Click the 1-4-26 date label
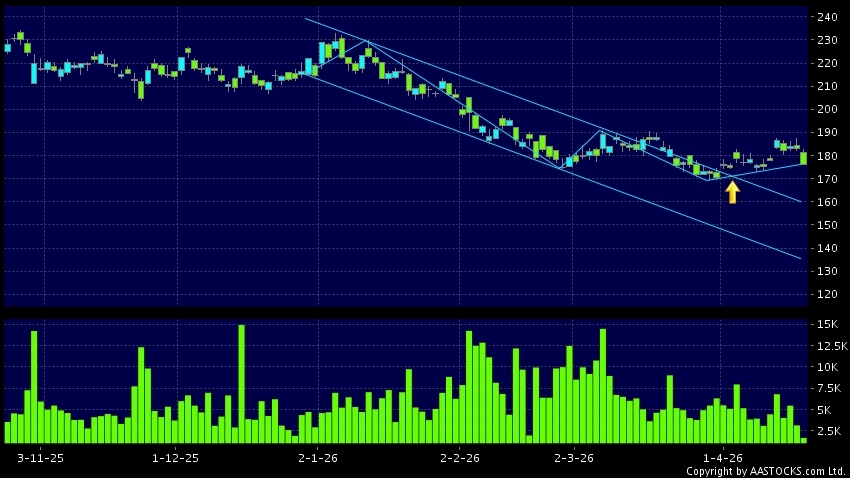 722,457
